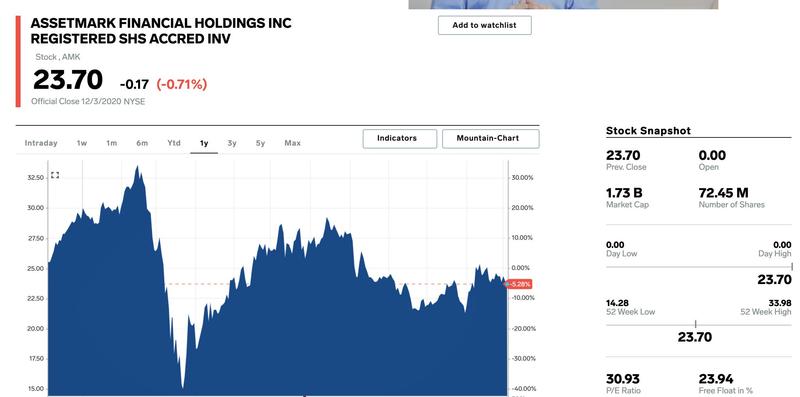Select the 1y chart range
The image size is (800, 397).
click(x=204, y=143)
